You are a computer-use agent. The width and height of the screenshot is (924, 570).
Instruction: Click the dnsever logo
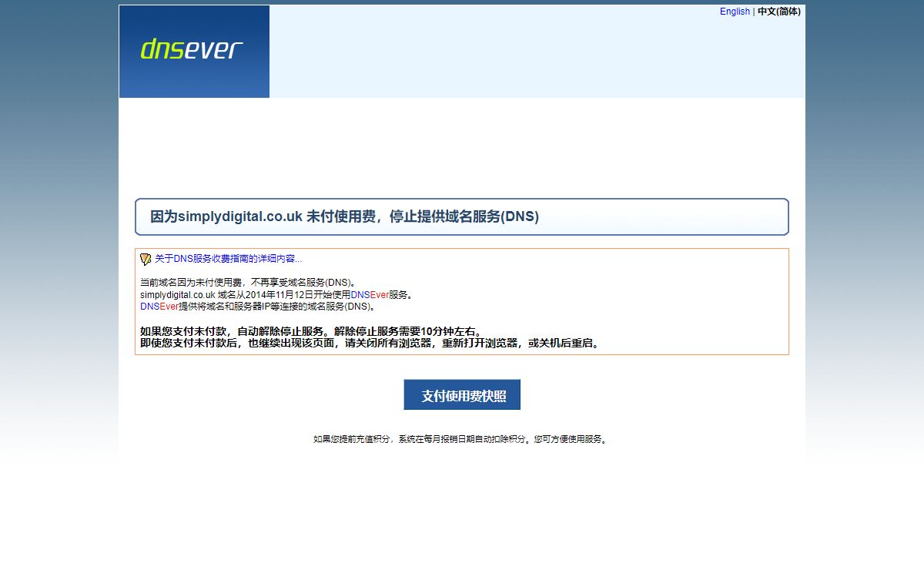coord(192,50)
